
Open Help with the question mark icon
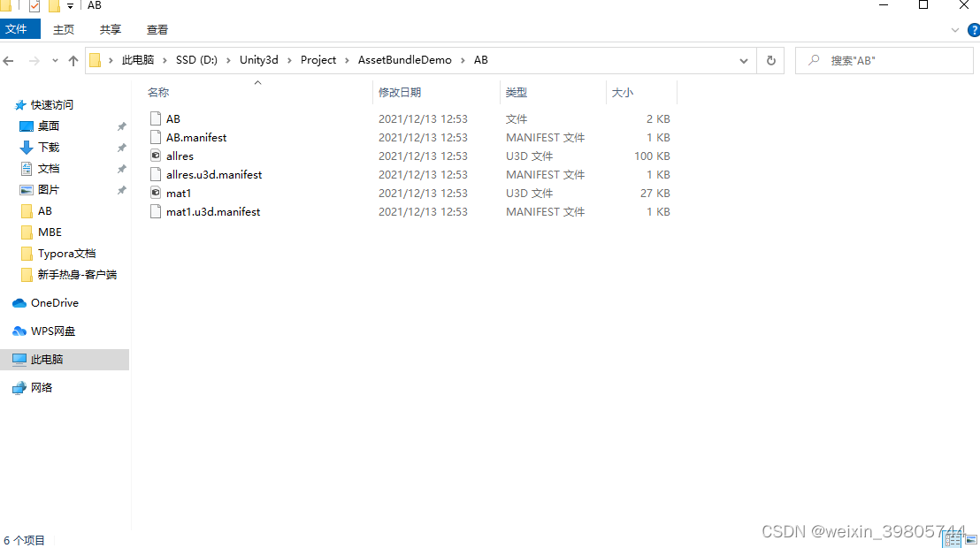[x=973, y=29]
